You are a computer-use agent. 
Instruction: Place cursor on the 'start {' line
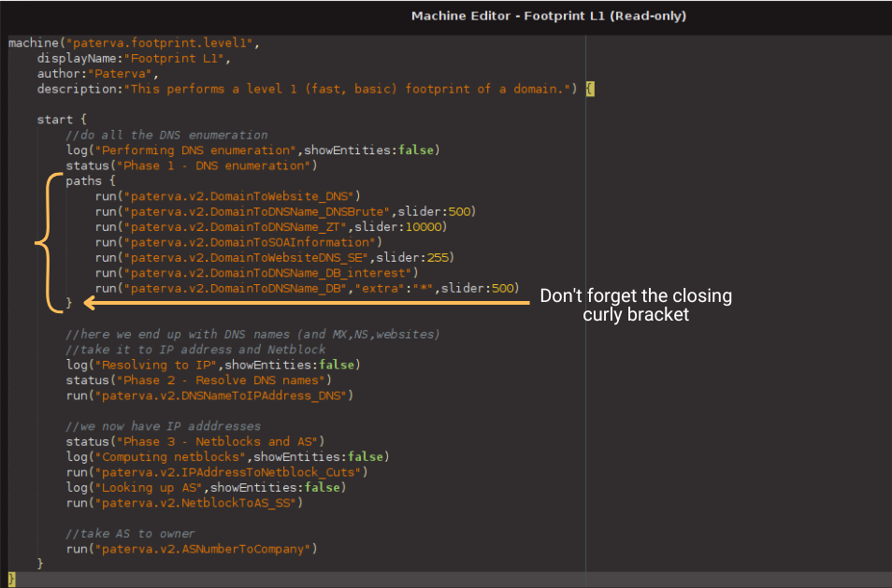coord(62,120)
